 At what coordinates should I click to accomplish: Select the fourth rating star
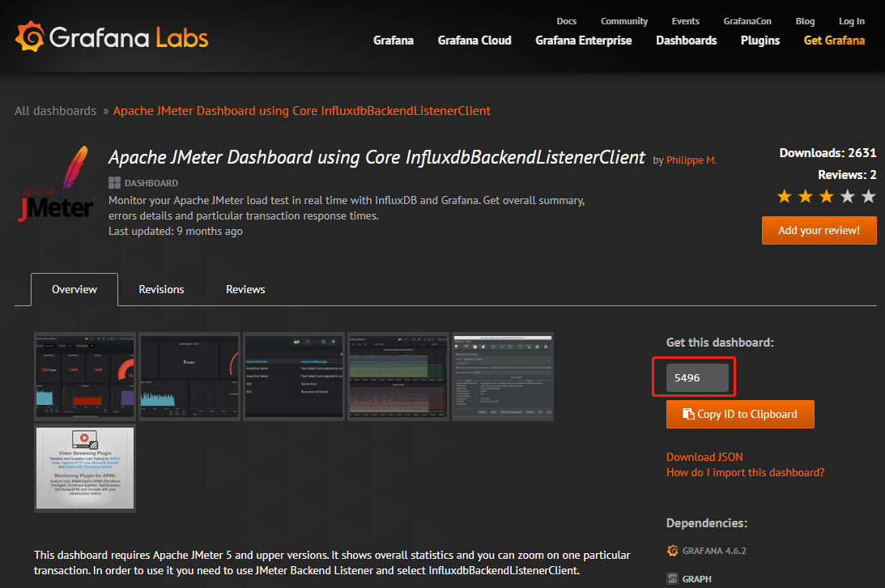click(x=847, y=196)
